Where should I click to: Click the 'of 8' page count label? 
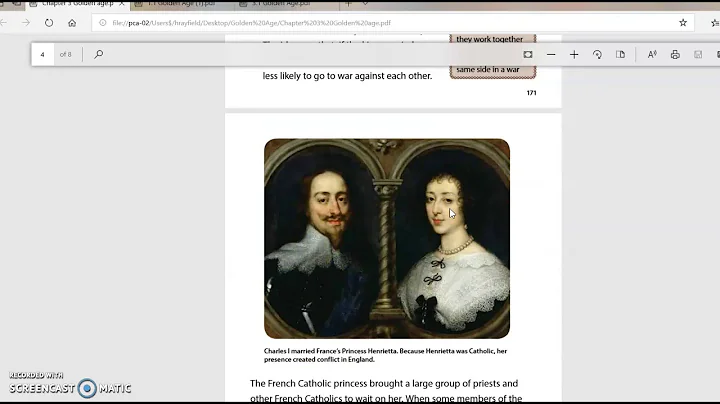coord(66,55)
